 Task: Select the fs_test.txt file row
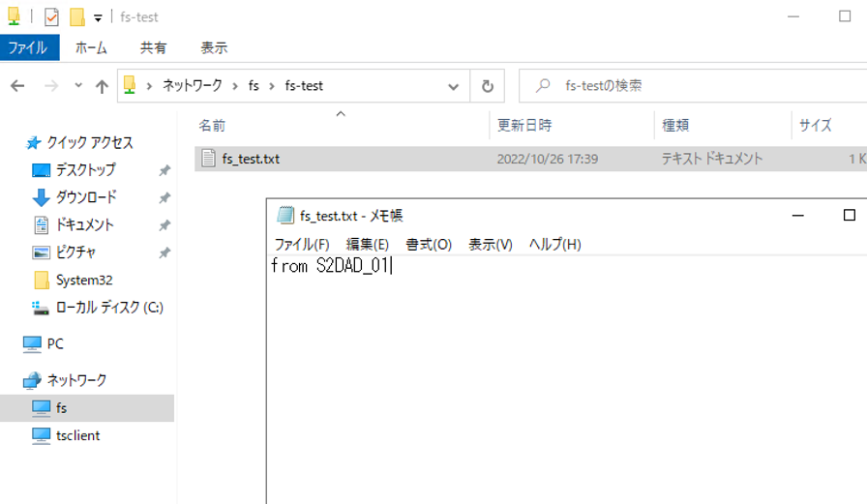coord(531,159)
